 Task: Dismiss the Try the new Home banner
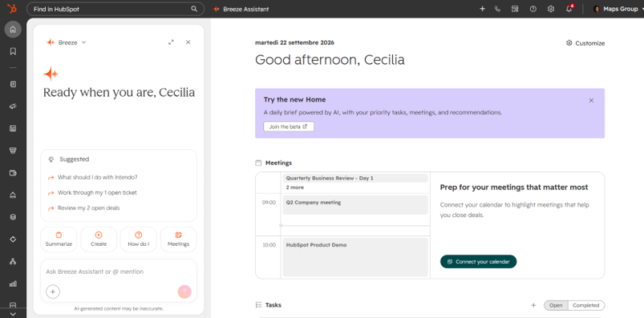pyautogui.click(x=591, y=101)
